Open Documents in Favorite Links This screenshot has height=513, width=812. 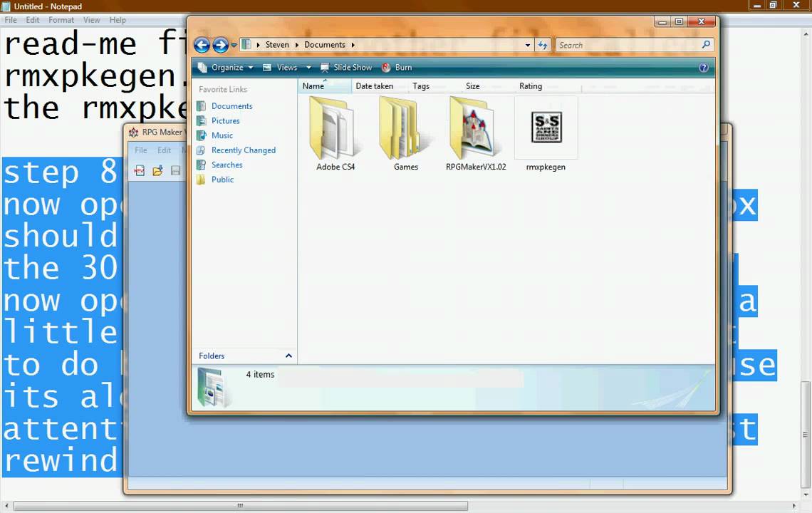(x=232, y=105)
